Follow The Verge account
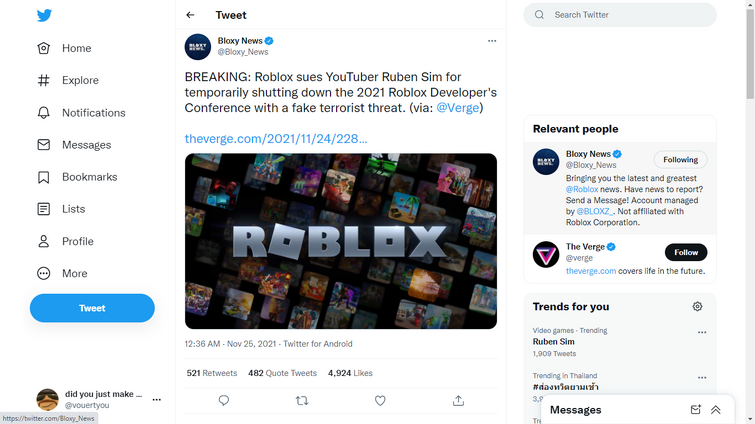755x424 pixels. 686,252
